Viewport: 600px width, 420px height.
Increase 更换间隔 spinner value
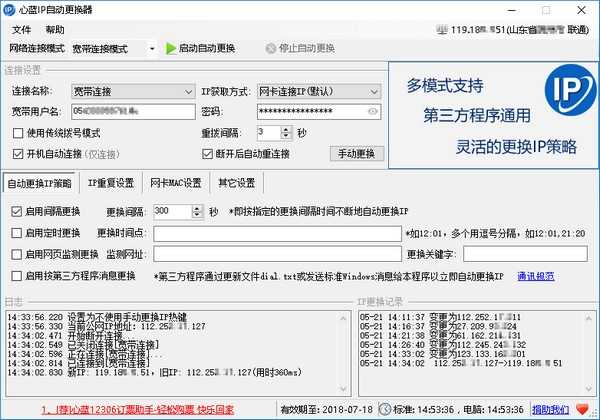click(197, 208)
